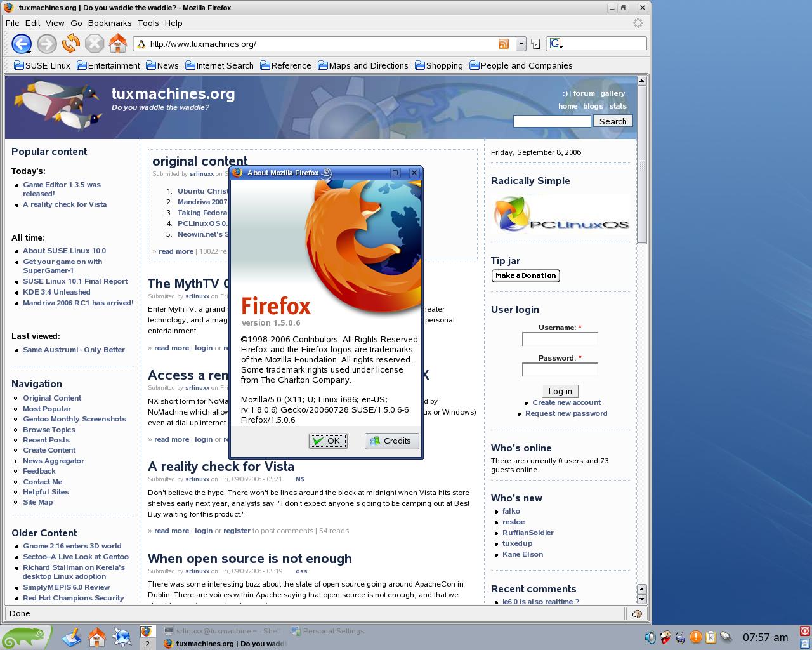Open Credits in the About Firefox dialog
812x650 pixels.
pos(391,441)
